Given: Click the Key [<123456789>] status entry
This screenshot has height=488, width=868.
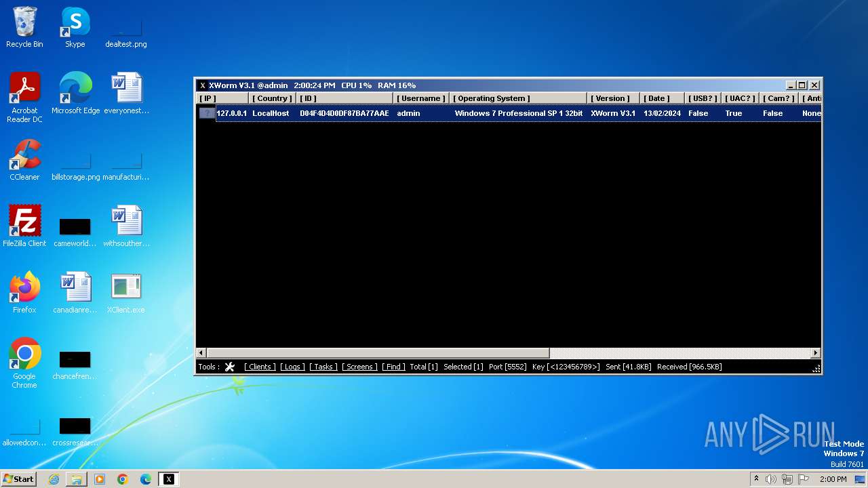Looking at the screenshot, I should [x=566, y=367].
